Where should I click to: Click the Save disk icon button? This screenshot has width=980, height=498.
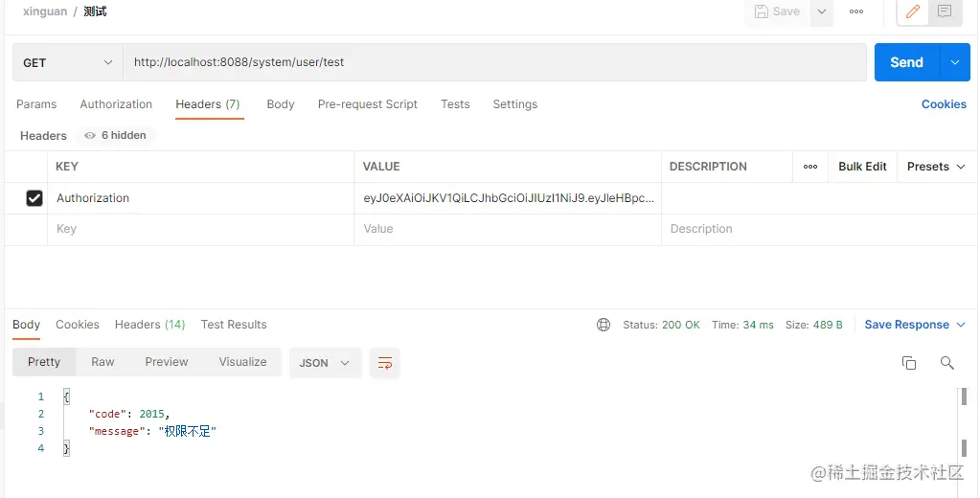pyautogui.click(x=777, y=11)
